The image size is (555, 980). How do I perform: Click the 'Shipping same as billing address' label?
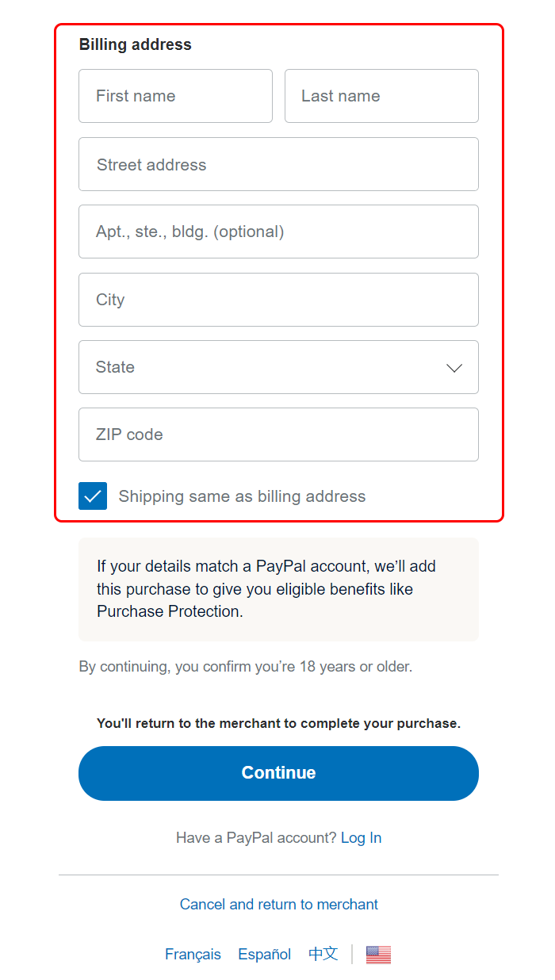pos(242,496)
